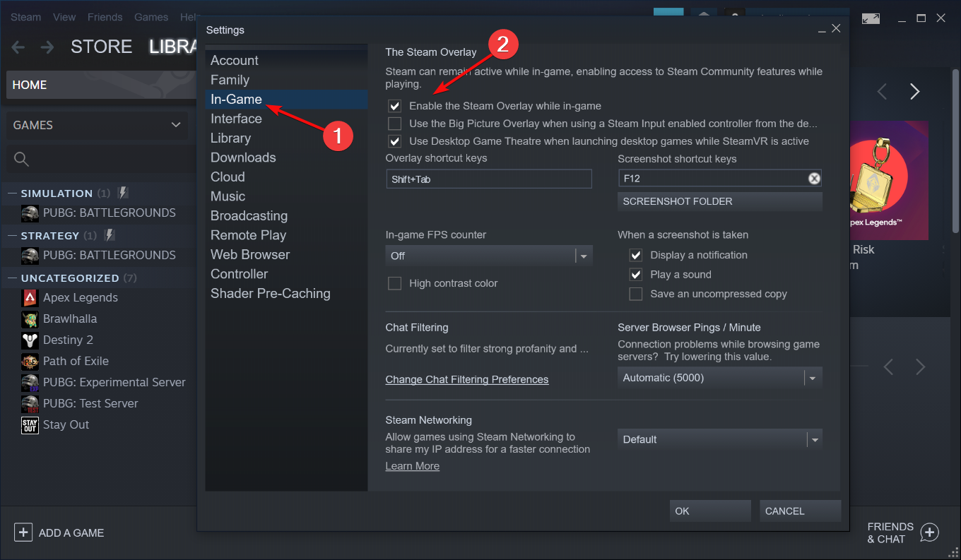961x560 pixels.
Task: Go to the STORE tab
Action: click(101, 47)
